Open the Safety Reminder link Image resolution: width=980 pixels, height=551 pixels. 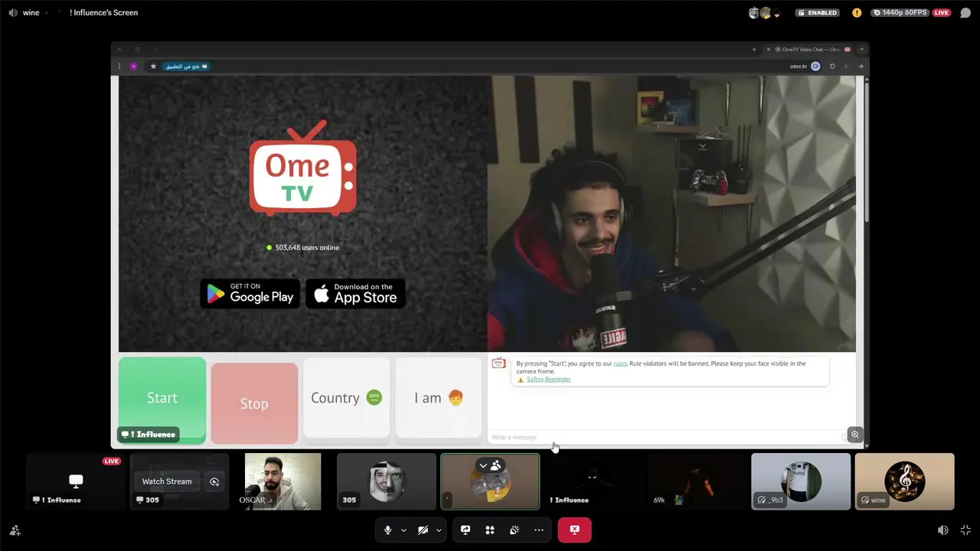548,380
